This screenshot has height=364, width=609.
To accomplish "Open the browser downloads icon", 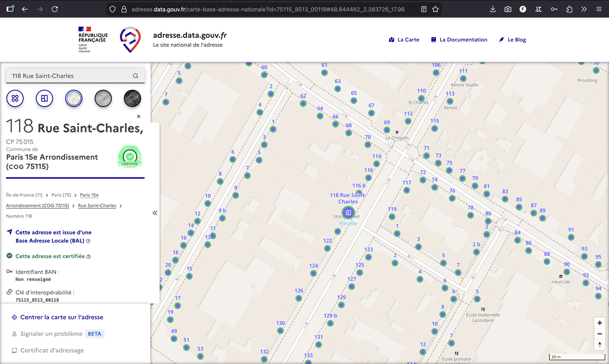I will [x=492, y=9].
